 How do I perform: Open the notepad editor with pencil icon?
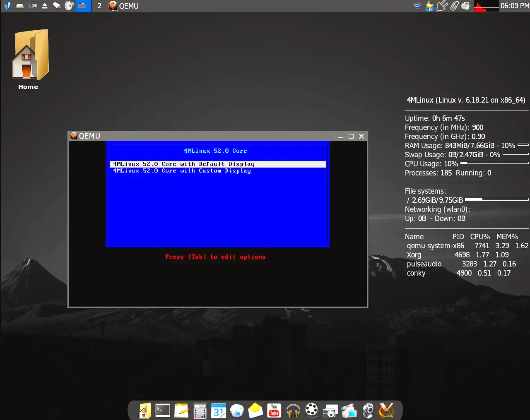(x=181, y=411)
